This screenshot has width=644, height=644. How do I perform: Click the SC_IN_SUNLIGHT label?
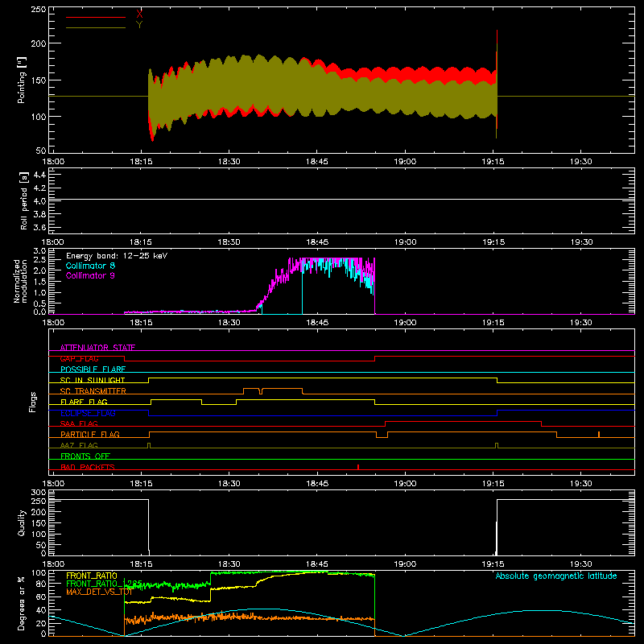click(x=93, y=380)
